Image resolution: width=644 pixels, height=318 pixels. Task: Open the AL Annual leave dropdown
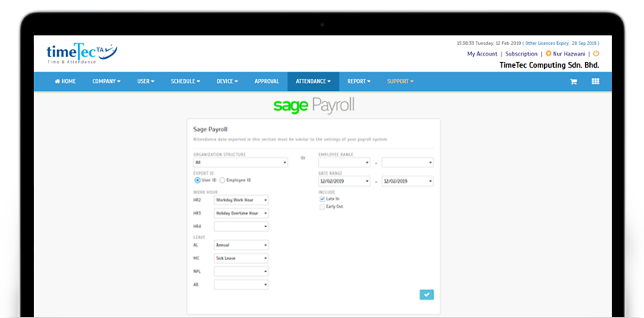click(x=242, y=246)
